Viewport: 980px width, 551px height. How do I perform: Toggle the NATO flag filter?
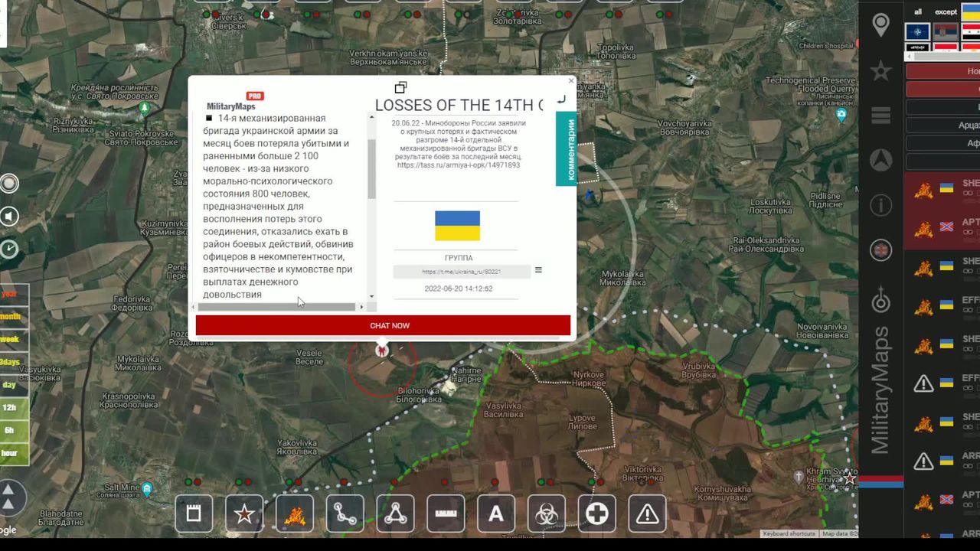coord(917,32)
